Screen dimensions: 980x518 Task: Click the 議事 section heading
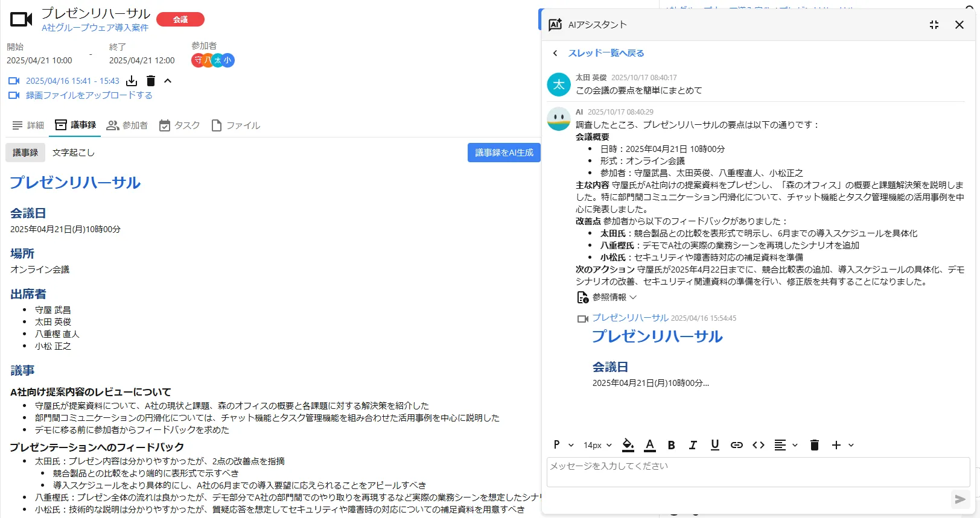click(x=22, y=370)
